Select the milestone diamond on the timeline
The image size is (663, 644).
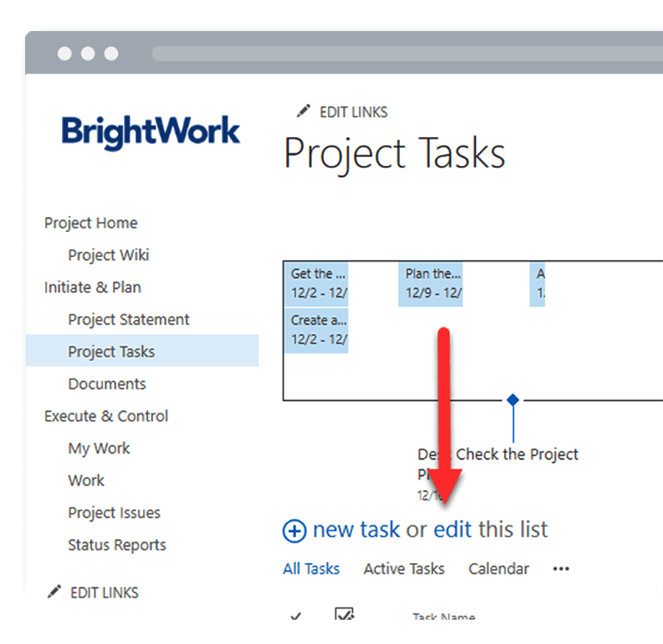tap(512, 399)
